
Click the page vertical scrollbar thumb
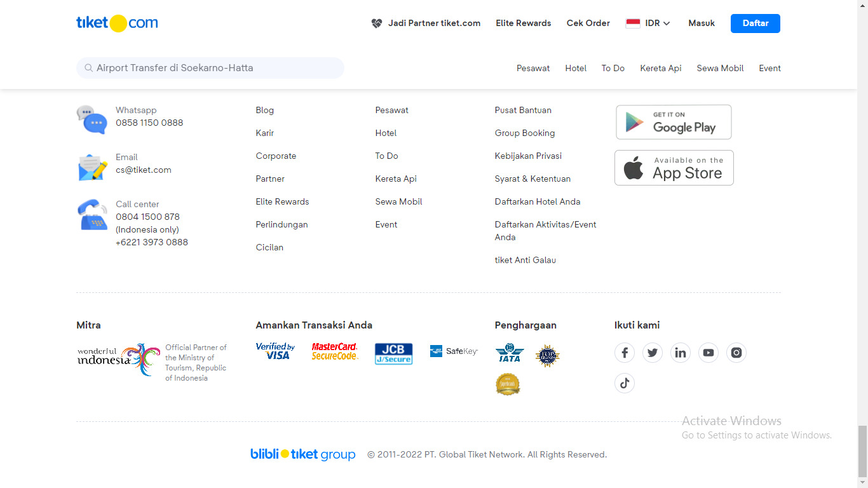tap(862, 451)
